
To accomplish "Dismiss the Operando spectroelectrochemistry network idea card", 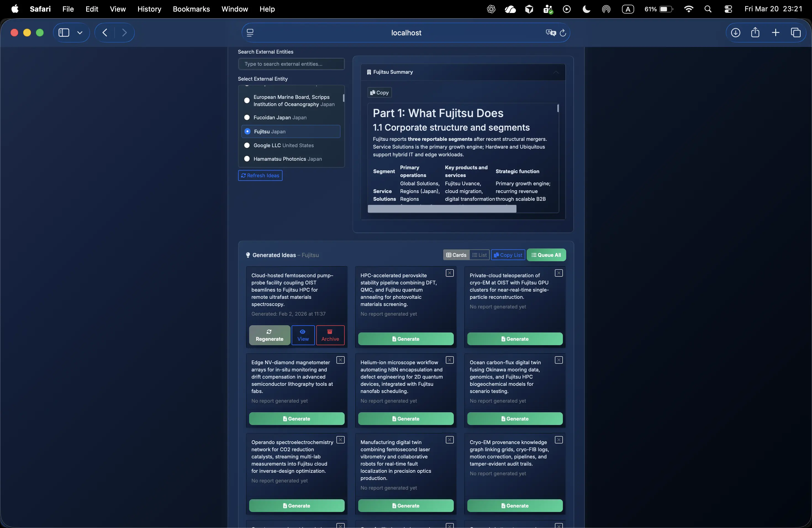I will (341, 440).
